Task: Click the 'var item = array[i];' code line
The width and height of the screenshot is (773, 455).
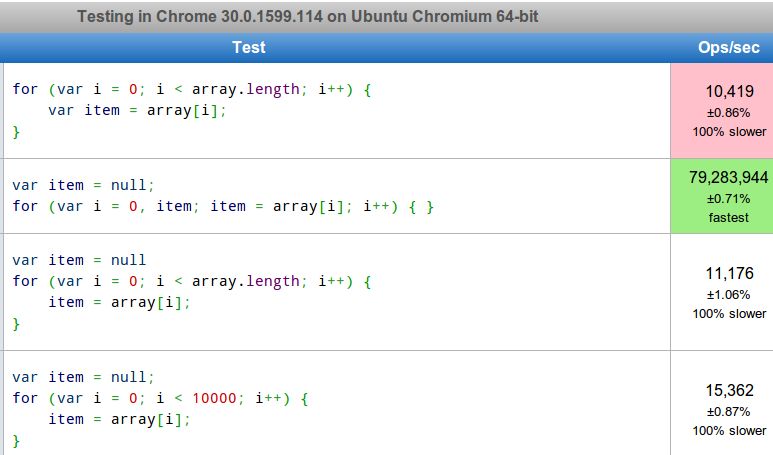Action: pyautogui.click(x=137, y=110)
